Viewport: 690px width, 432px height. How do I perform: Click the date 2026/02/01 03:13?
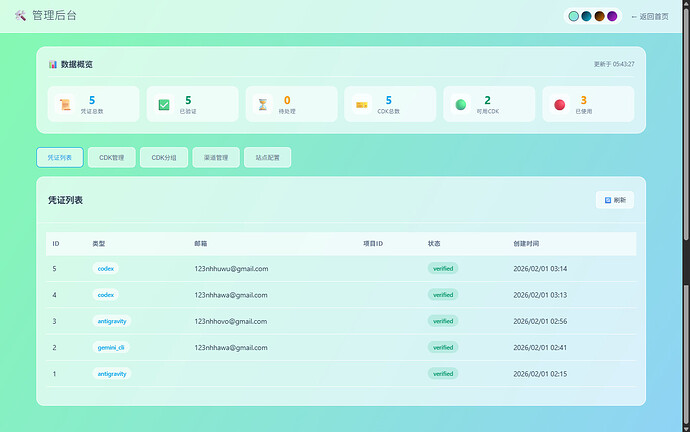tap(540, 295)
